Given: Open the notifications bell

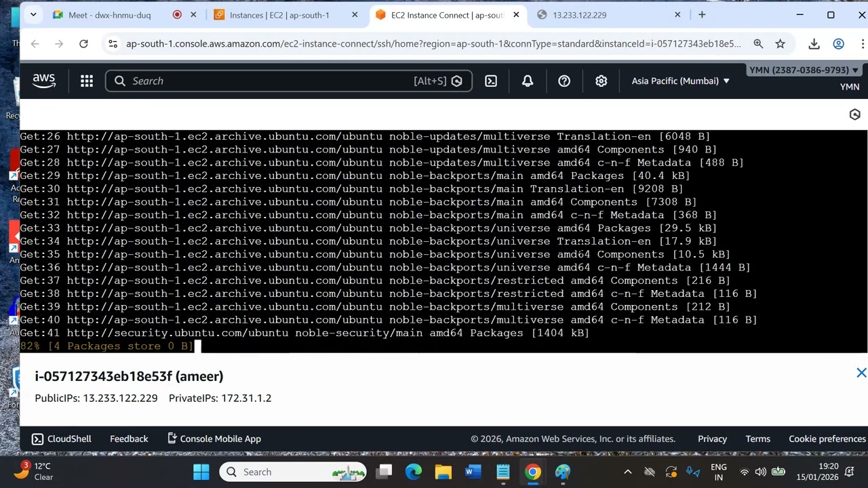Looking at the screenshot, I should pyautogui.click(x=528, y=81).
